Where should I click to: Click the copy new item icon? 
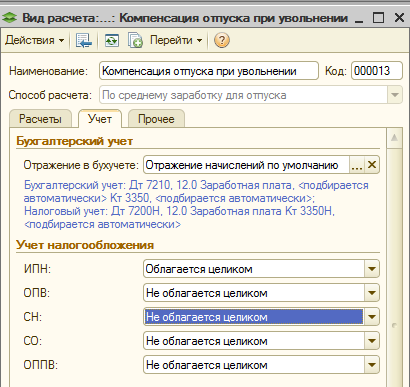click(x=135, y=41)
